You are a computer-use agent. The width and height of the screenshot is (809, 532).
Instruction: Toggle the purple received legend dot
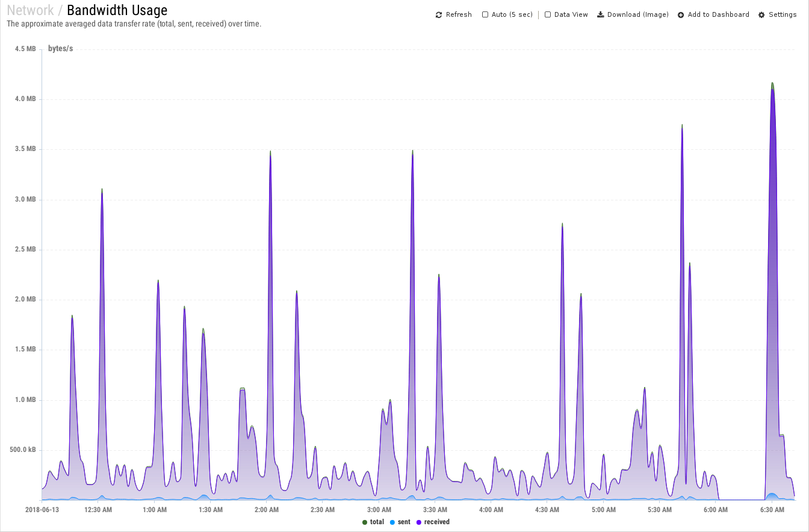tap(419, 522)
